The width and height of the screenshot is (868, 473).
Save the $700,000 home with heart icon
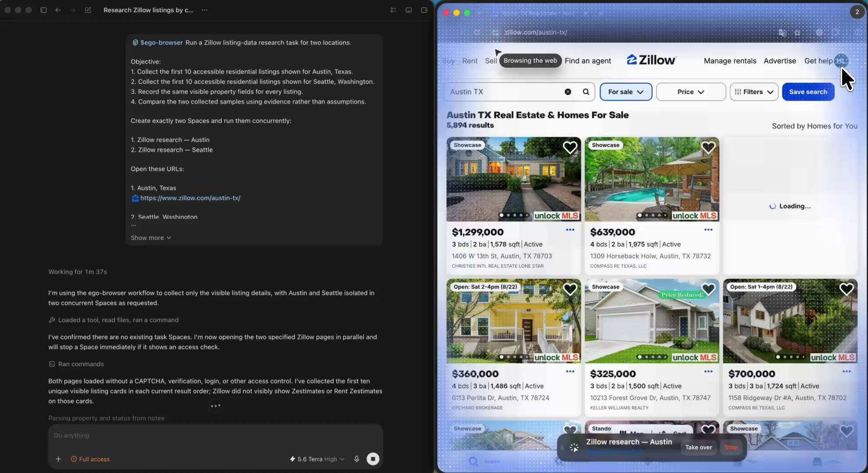pos(847,289)
